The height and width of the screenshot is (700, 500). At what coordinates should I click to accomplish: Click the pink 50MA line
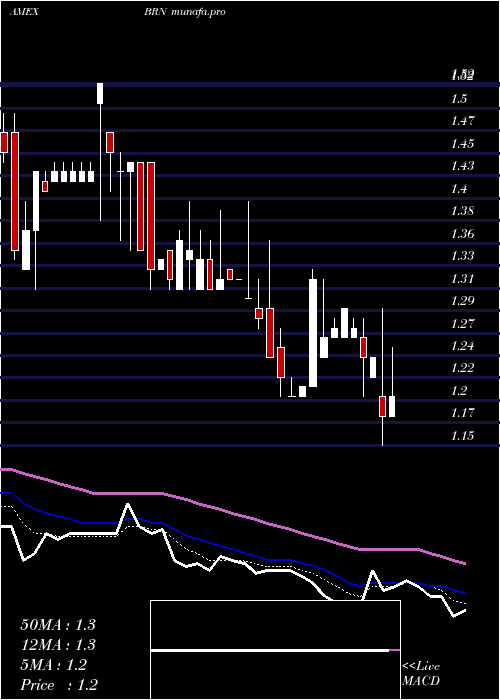tap(232, 513)
